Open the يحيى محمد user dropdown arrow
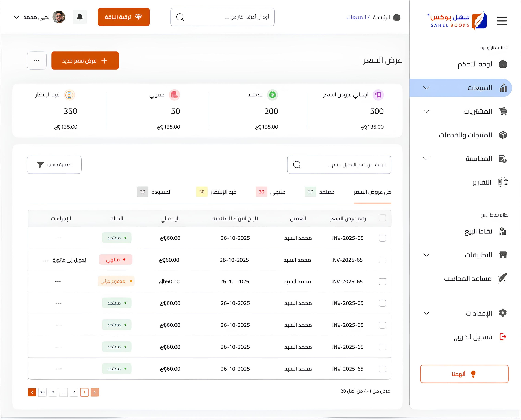The height and width of the screenshot is (420, 521). (x=16, y=17)
